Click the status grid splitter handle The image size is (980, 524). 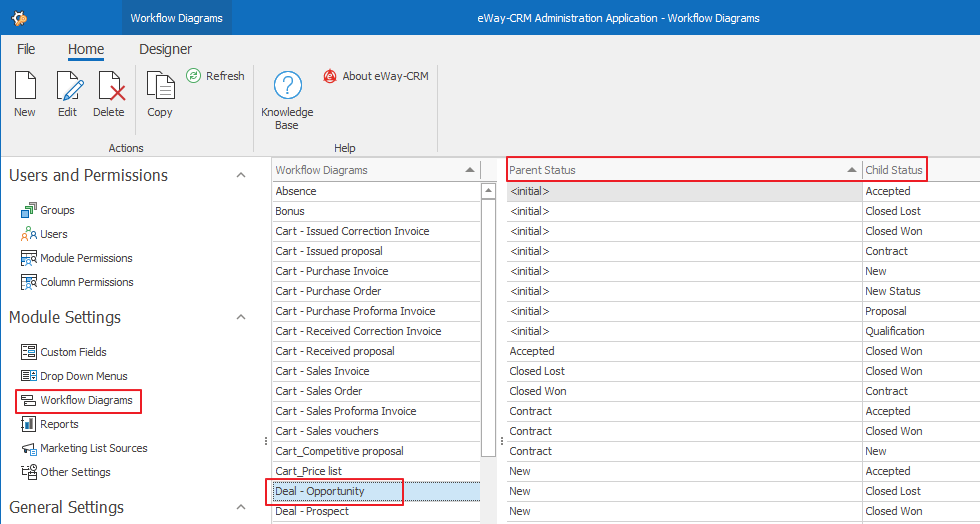coord(502,441)
